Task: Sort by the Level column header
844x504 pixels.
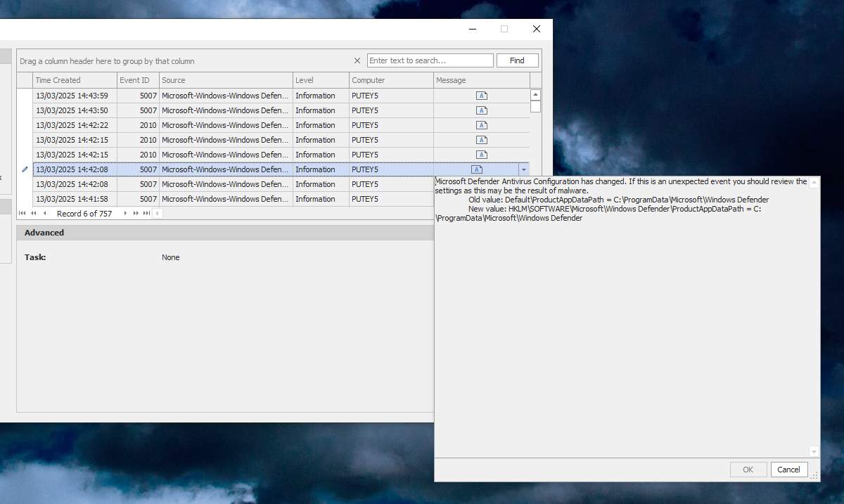Action: tap(321, 80)
